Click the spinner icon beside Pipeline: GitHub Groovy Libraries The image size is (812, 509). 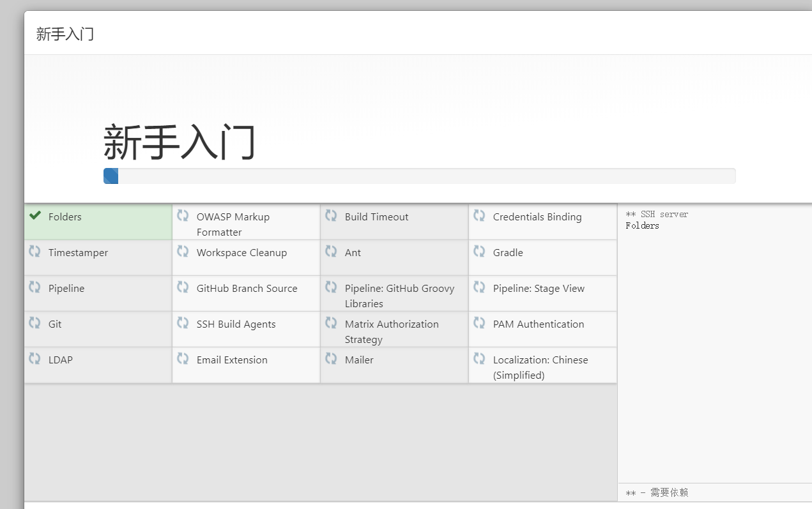pos(331,287)
